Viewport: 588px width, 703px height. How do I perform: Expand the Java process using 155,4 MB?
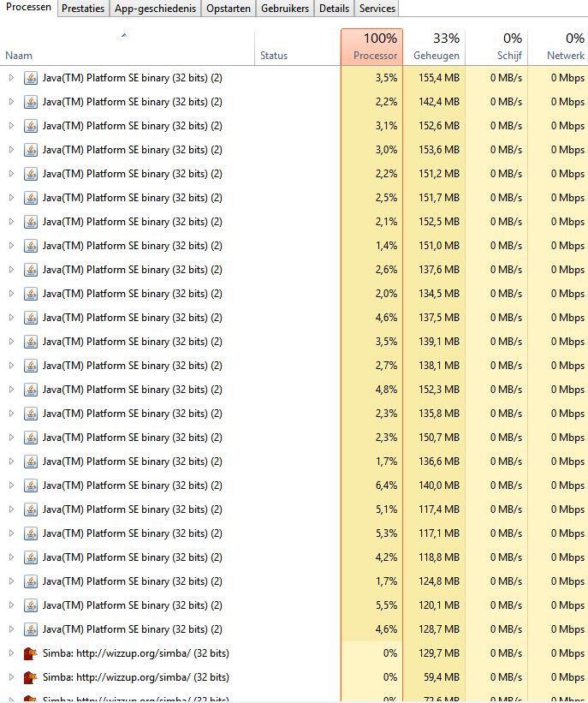click(x=12, y=78)
